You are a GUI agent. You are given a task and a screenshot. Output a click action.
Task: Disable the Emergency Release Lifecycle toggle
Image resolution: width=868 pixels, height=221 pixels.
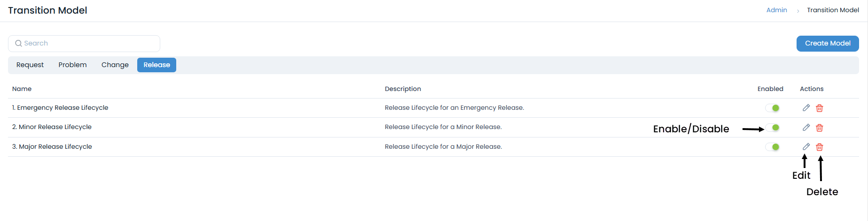(x=772, y=108)
